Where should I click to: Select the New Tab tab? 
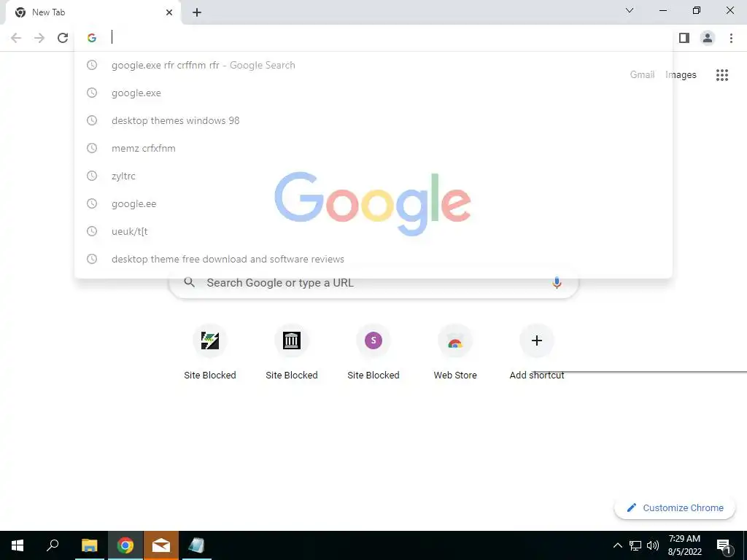point(93,12)
